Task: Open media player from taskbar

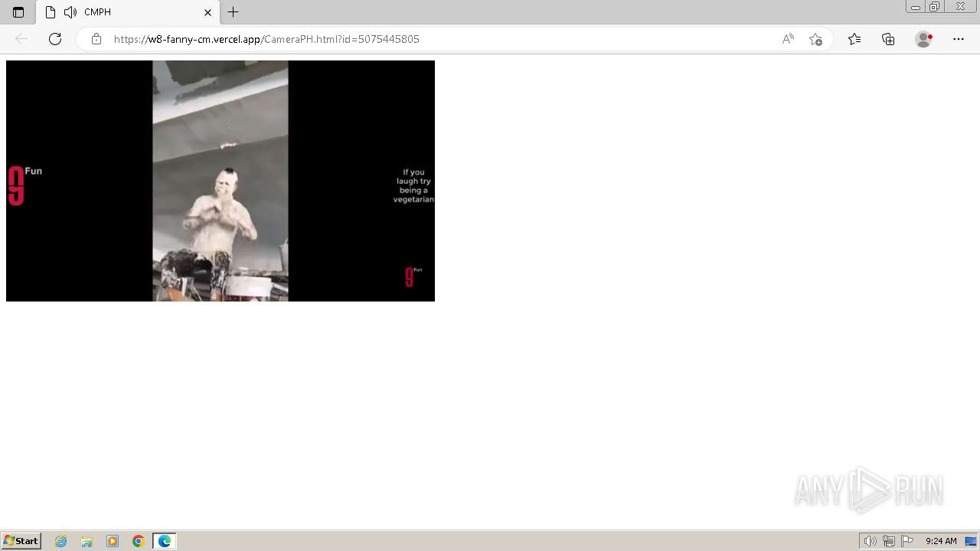Action: click(113, 541)
